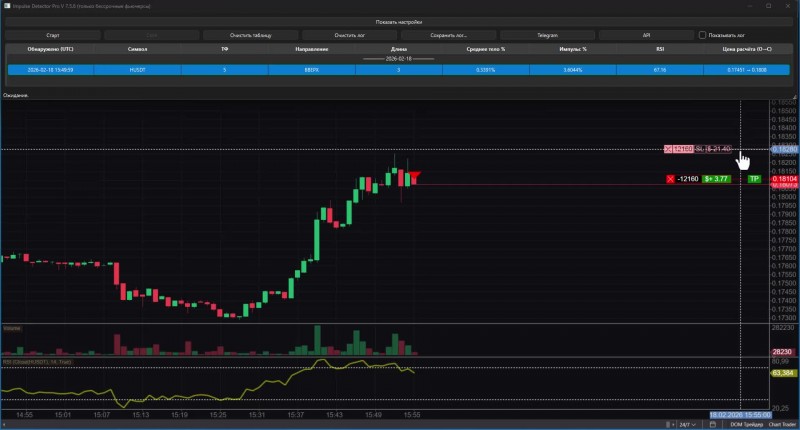This screenshot has width=800, height=430.
Task: Click the 63,384 RSI value label
Action: 783,373
